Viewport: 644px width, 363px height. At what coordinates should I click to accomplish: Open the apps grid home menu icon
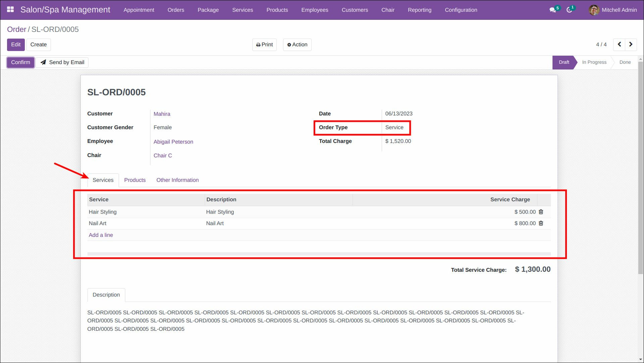[x=10, y=9]
